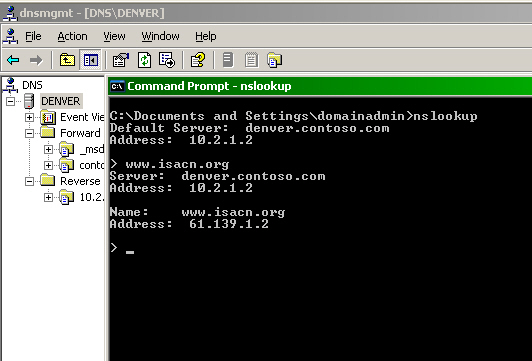
Task: Collapse the Forward Lookup Zones folder
Action: click(30, 133)
